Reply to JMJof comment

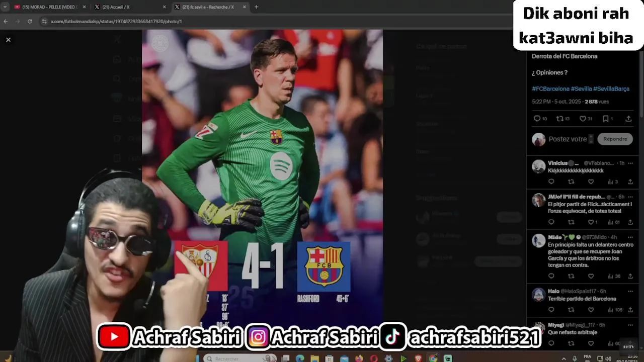pyautogui.click(x=551, y=222)
